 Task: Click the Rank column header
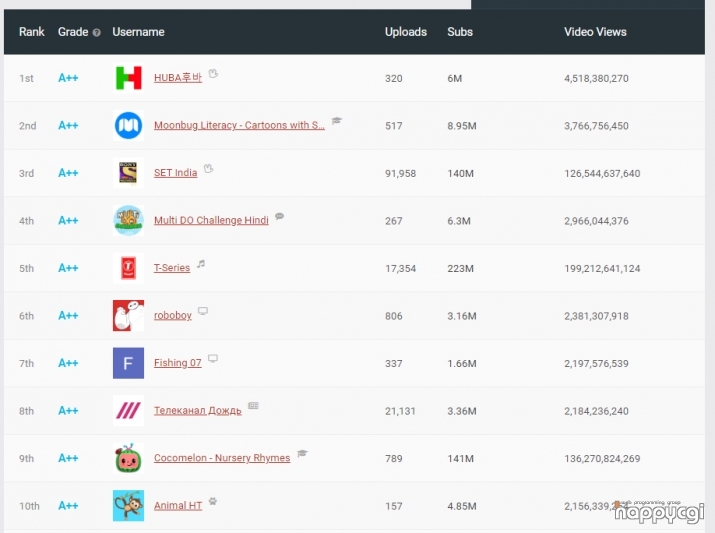[x=31, y=32]
